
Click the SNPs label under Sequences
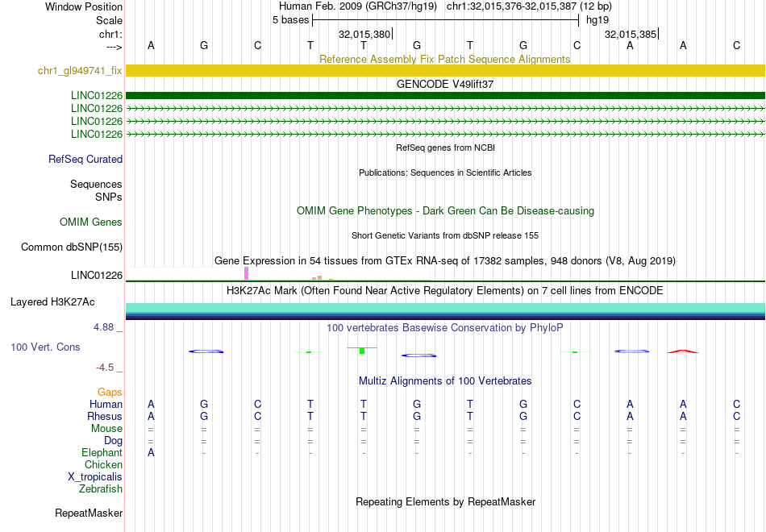click(x=109, y=197)
